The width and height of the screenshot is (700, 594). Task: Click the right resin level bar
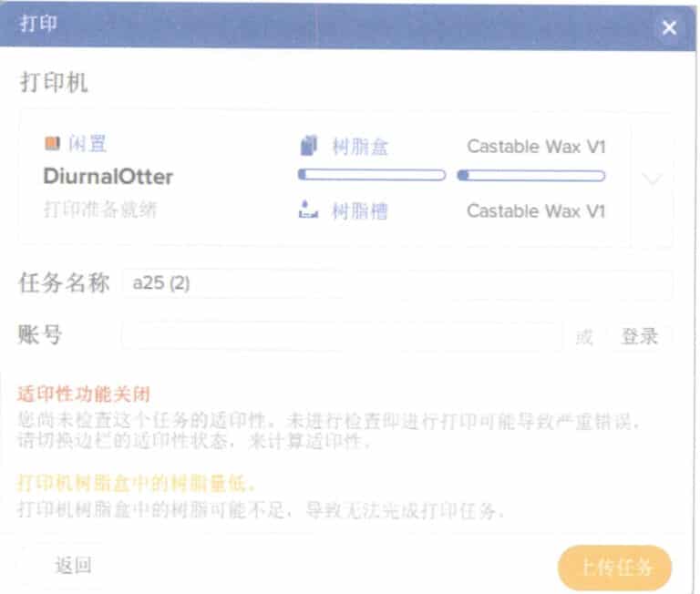[x=531, y=176]
